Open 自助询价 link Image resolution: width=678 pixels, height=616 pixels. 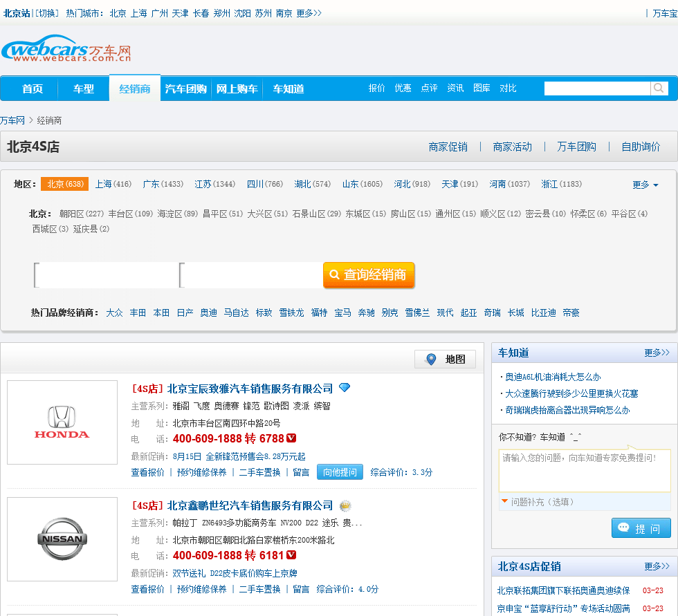[x=641, y=147]
